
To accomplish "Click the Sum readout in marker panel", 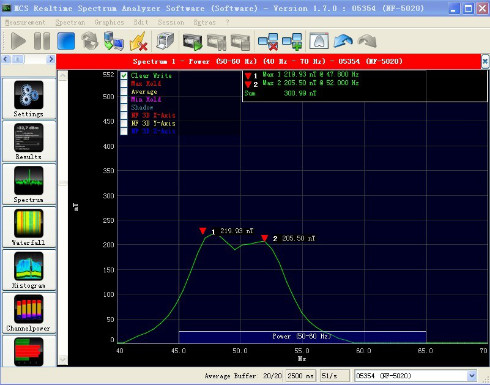I will pyautogui.click(x=280, y=93).
